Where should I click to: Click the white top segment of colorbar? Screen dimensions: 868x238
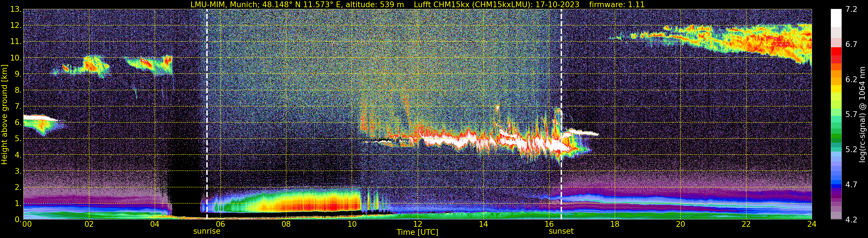point(836,18)
